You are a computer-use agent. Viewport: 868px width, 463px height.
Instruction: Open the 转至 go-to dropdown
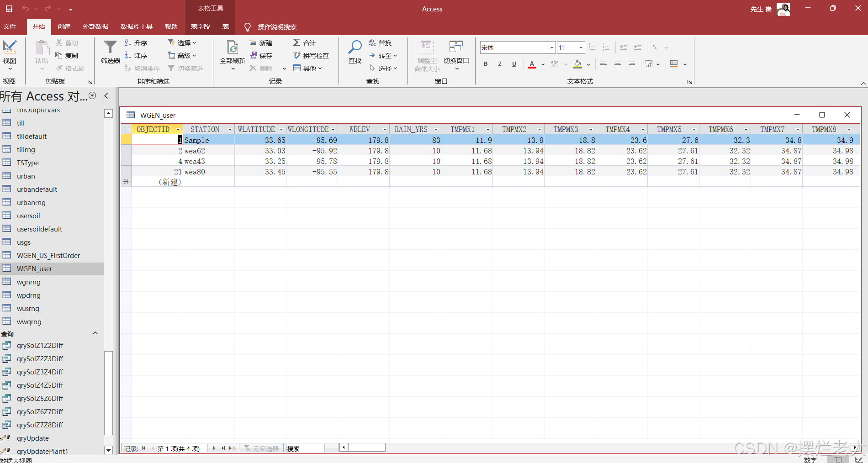[383, 56]
